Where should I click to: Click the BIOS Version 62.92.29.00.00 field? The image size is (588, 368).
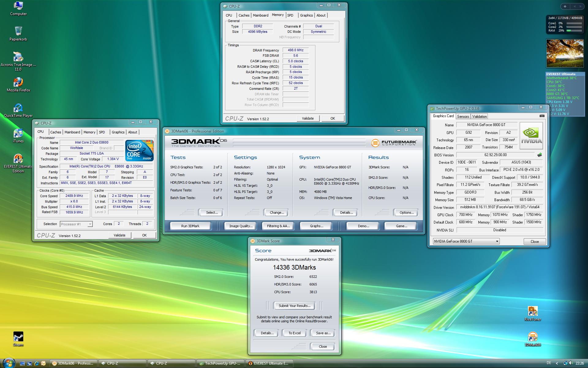(496, 155)
